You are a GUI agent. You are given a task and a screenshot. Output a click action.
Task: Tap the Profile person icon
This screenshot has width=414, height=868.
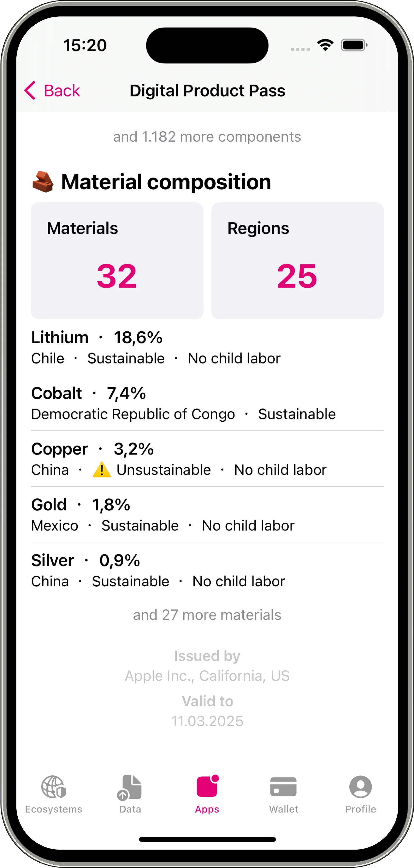pos(360,787)
